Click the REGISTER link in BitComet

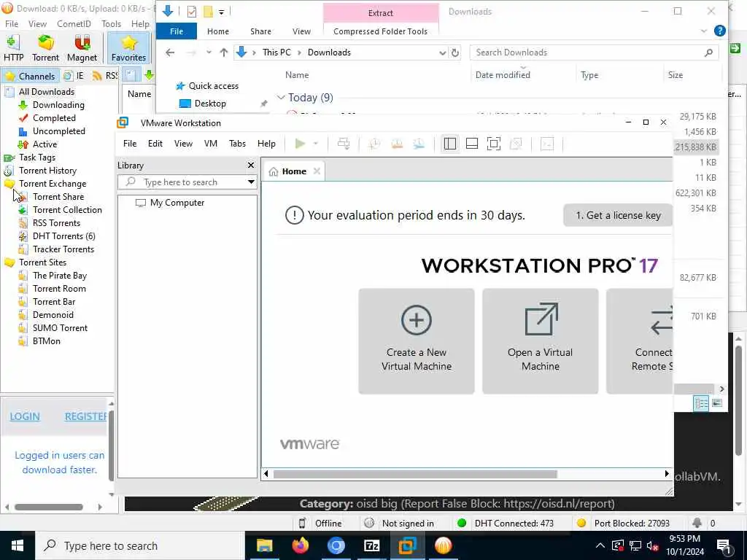pyautogui.click(x=86, y=416)
